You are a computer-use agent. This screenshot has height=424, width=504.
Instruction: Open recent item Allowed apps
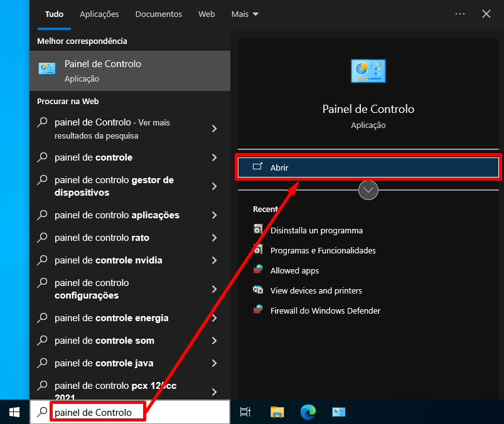[x=294, y=270]
